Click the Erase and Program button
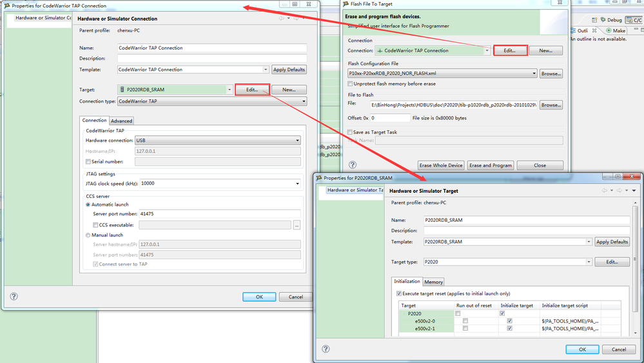This screenshot has height=363, width=644. click(491, 165)
